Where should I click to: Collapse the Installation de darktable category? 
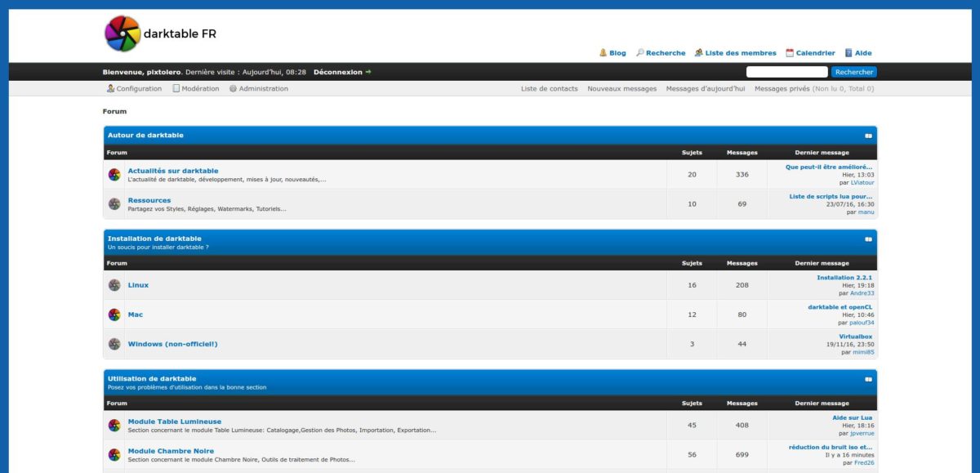[868, 239]
